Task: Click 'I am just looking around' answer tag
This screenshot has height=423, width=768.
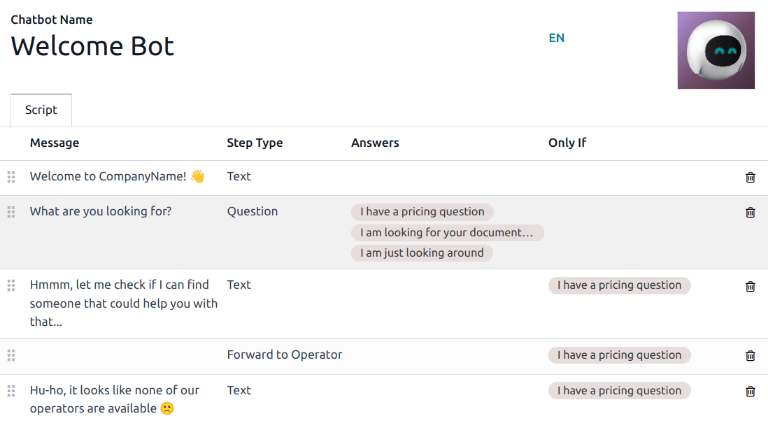Action: pyautogui.click(x=422, y=253)
